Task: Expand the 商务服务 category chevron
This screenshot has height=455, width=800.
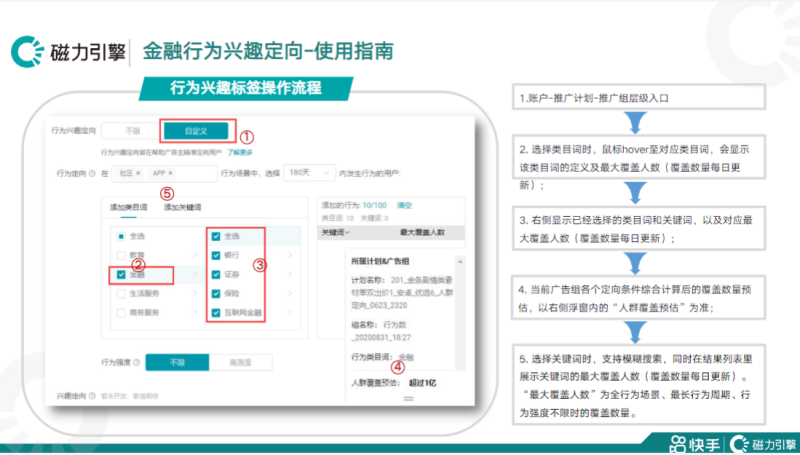Action: (x=195, y=312)
